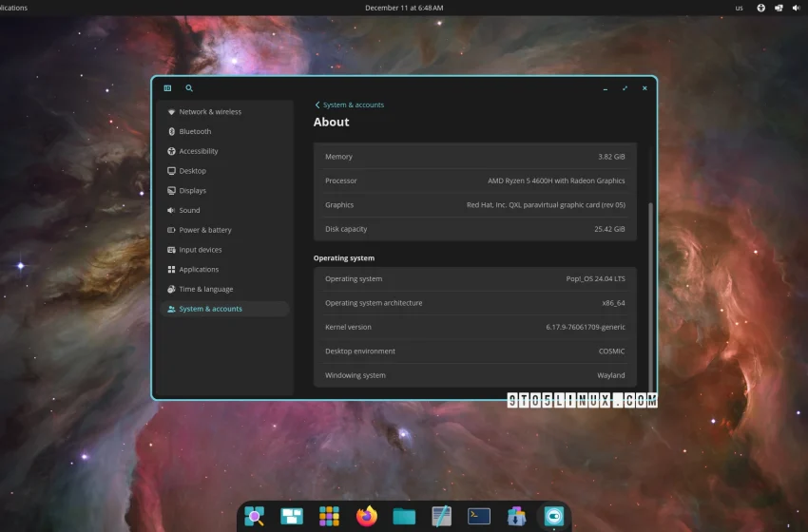Open the COSMIC Store dock icon
The image size is (808, 532).
(x=516, y=516)
